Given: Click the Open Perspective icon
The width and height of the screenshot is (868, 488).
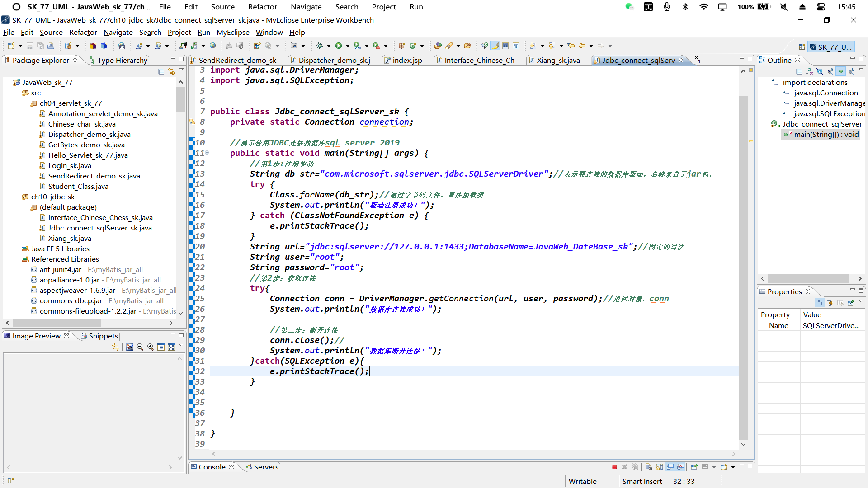Looking at the screenshot, I should click(x=802, y=47).
